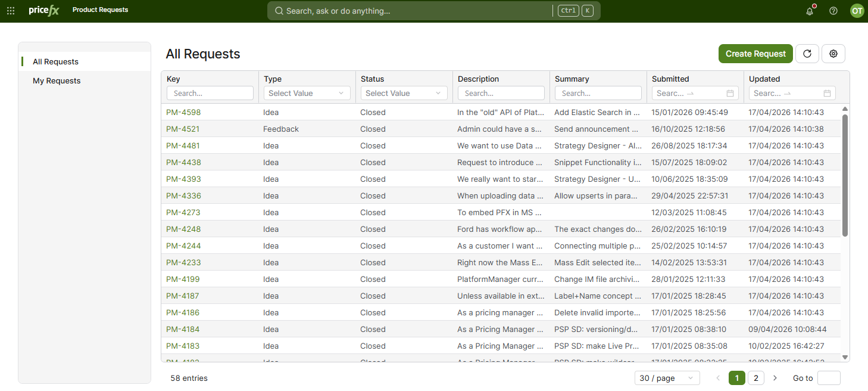Expand the Status filter dropdown
The image size is (868, 391).
coord(404,93)
